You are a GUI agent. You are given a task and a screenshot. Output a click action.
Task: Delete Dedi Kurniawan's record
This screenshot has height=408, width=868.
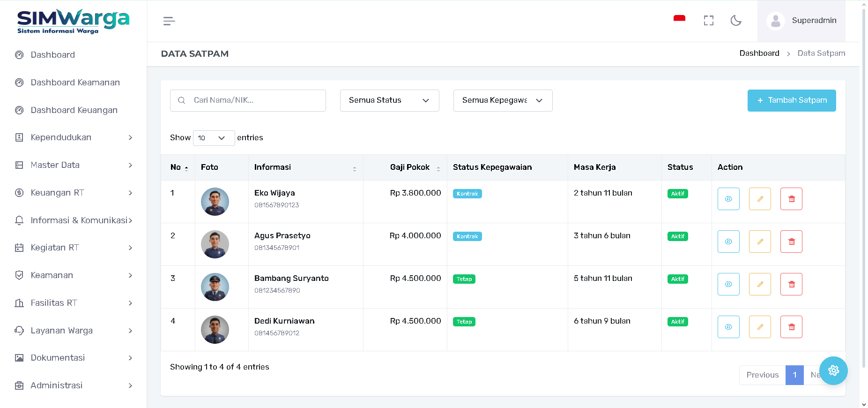(791, 327)
